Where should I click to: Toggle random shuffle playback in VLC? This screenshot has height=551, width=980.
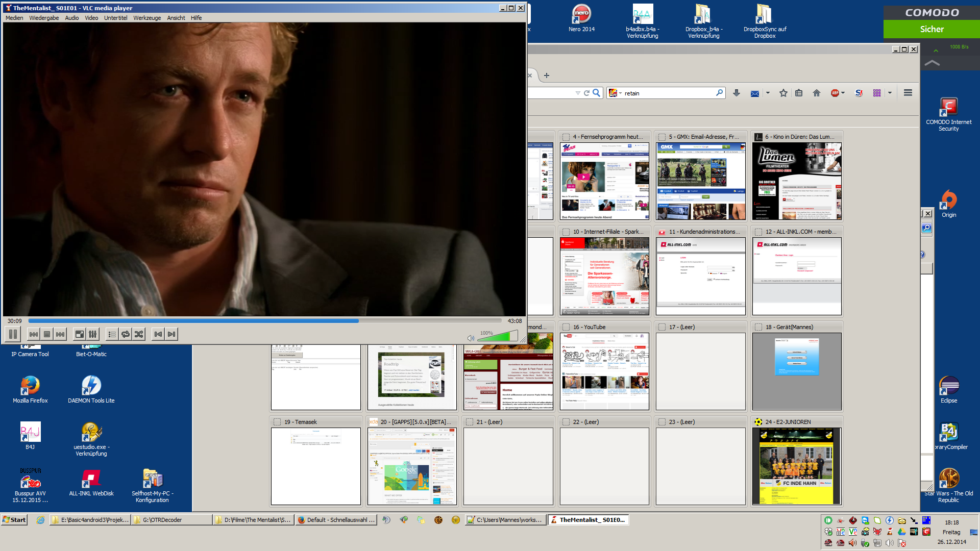139,334
